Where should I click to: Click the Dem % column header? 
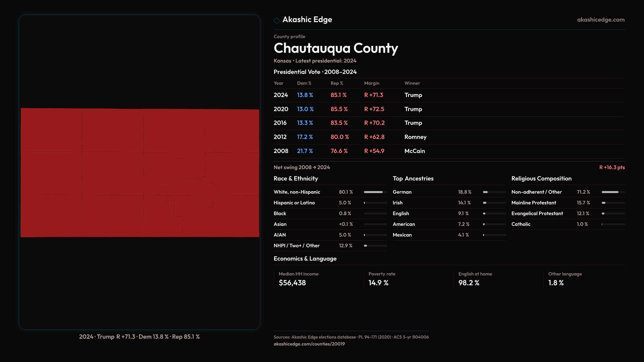tap(304, 83)
